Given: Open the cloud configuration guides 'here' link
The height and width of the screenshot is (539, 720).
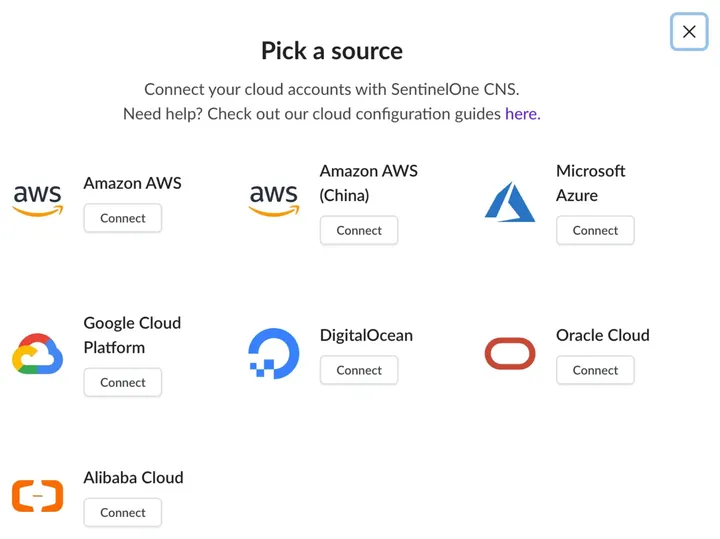Looking at the screenshot, I should click(x=521, y=114).
